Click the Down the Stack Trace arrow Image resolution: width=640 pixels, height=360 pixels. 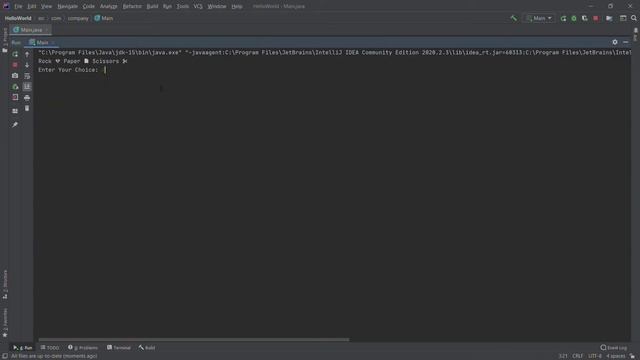coord(27,65)
